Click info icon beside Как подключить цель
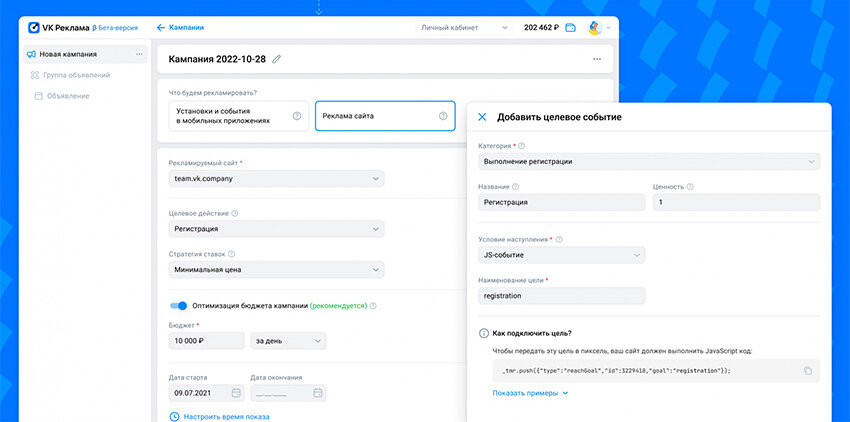Viewport: 850px width, 422px height. [484, 333]
